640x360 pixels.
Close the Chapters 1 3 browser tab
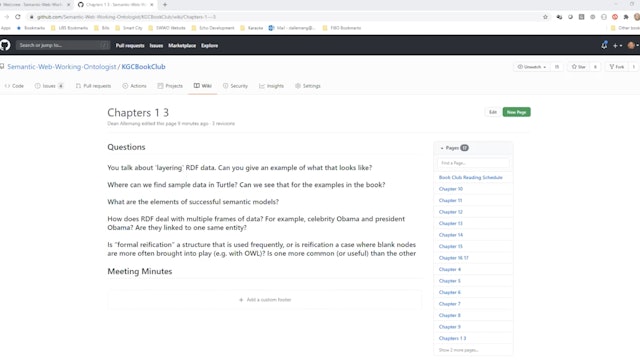(x=152, y=4)
